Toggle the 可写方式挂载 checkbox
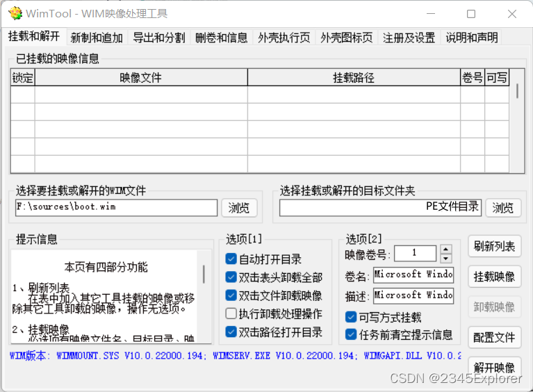The width and height of the screenshot is (533, 392). (x=351, y=317)
